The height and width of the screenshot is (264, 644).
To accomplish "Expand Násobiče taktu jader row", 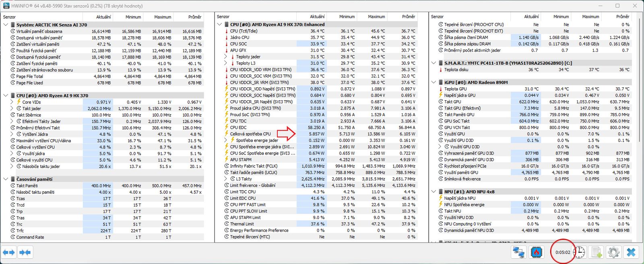I will pyautogui.click(x=12, y=166).
